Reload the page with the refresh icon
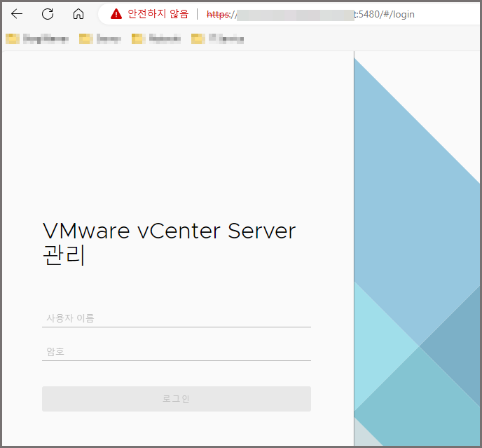This screenshot has height=448, width=482. coord(48,14)
